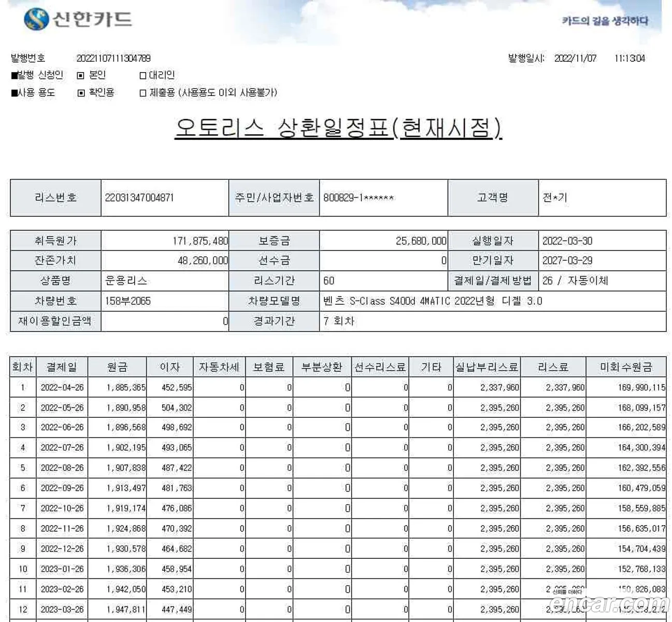Check the 제출용 usage checkbox
Screen dimensions: 672x622
[143, 93]
